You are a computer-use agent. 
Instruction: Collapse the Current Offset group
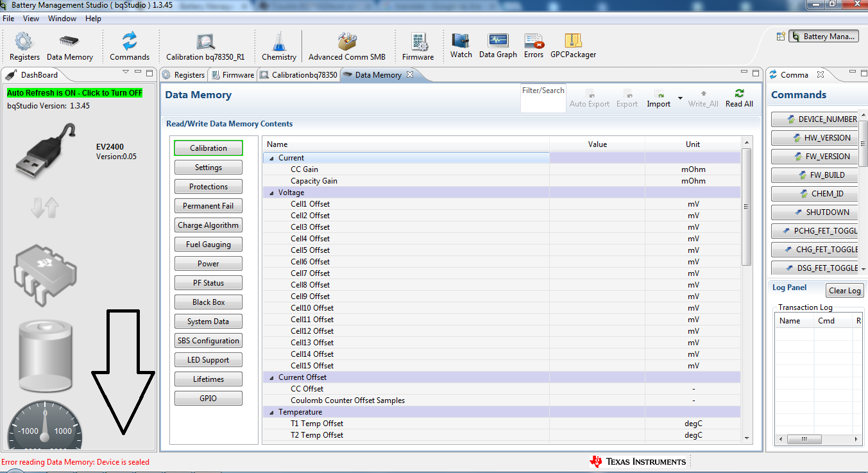(271, 377)
